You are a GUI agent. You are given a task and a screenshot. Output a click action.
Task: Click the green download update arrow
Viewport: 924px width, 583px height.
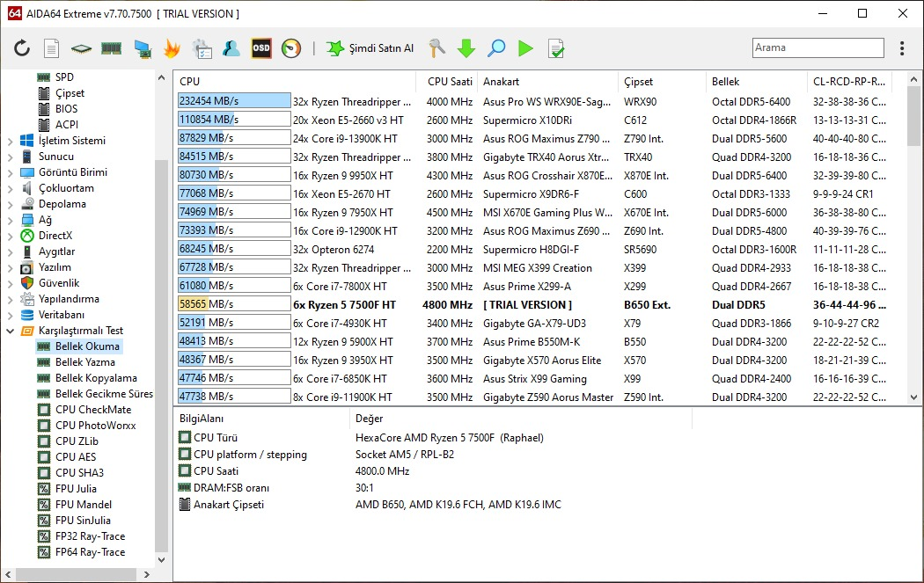click(x=466, y=48)
